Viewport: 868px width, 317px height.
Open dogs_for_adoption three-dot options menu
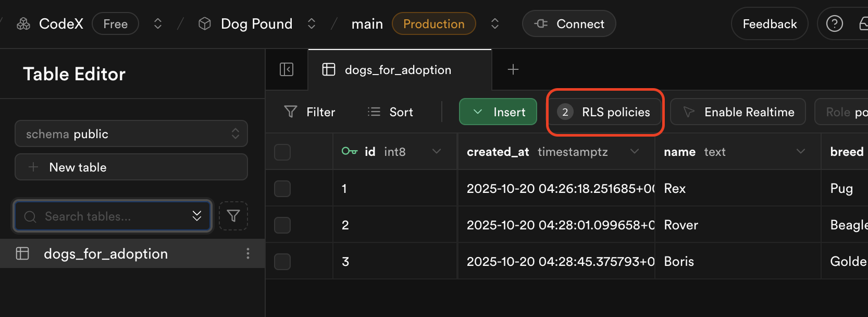pos(247,253)
